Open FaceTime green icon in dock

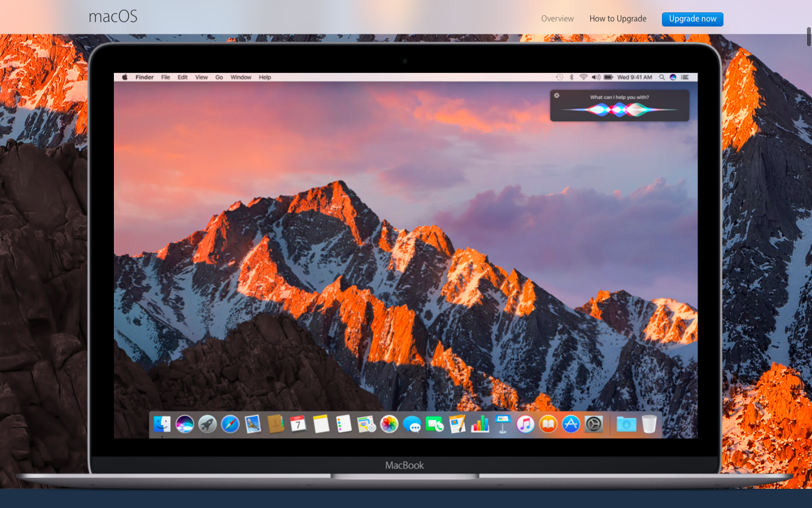(x=435, y=424)
